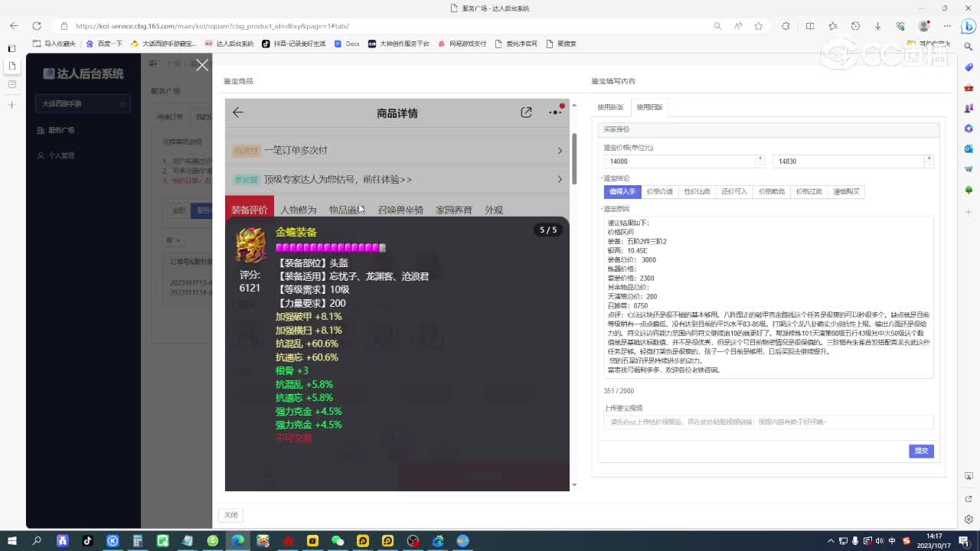
Task: Select the 谨慎购买 conclusion option
Action: pyautogui.click(x=846, y=191)
